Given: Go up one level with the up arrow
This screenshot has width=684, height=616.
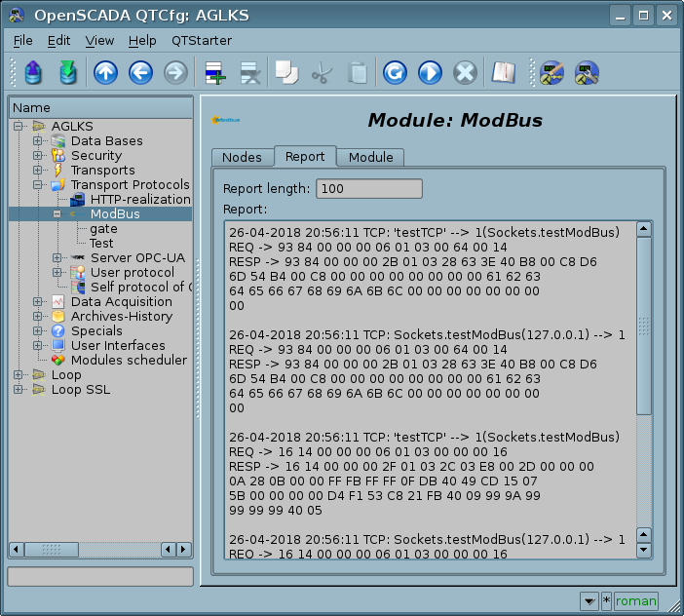Looking at the screenshot, I should pyautogui.click(x=105, y=73).
